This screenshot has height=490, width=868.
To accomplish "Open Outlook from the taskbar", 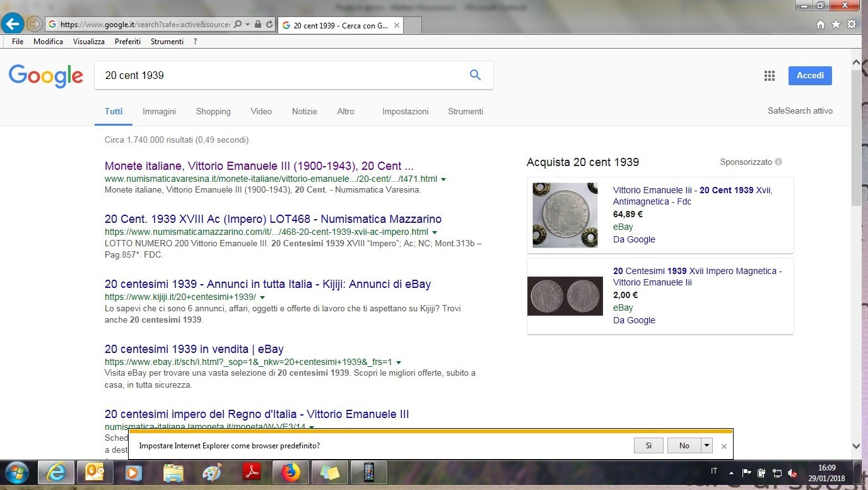I will point(95,472).
